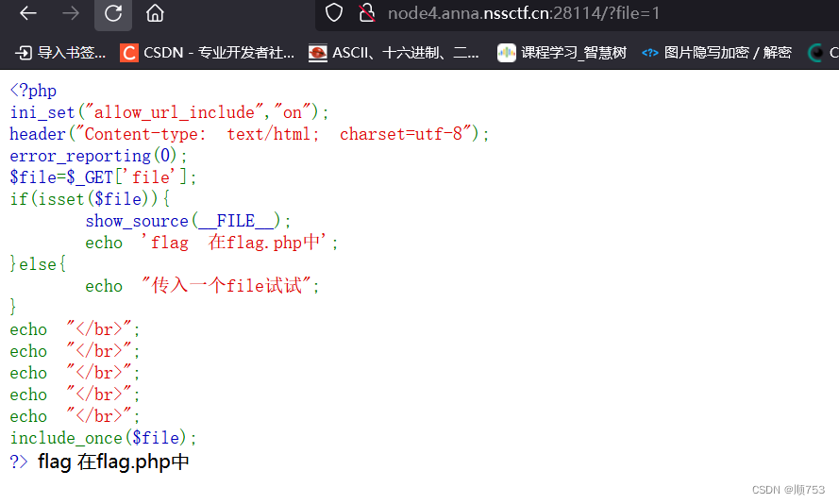Click the <?php opening tag line
839x504 pixels.
pos(33,91)
